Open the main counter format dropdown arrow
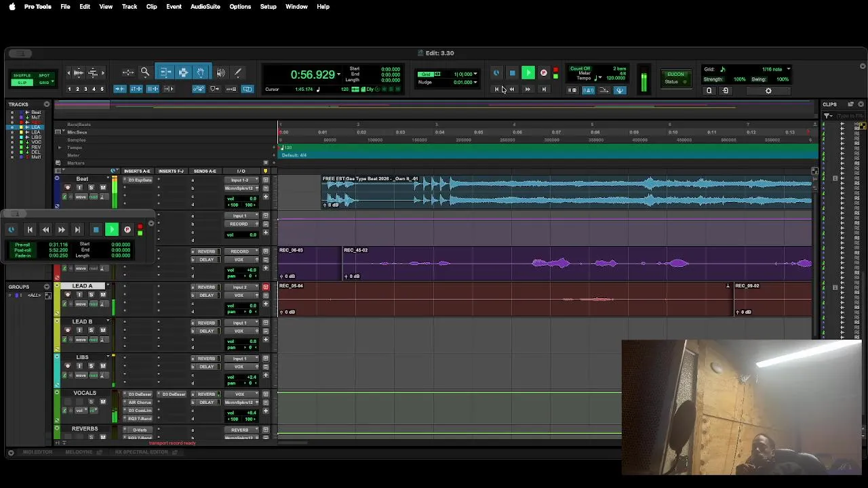 pyautogui.click(x=338, y=75)
